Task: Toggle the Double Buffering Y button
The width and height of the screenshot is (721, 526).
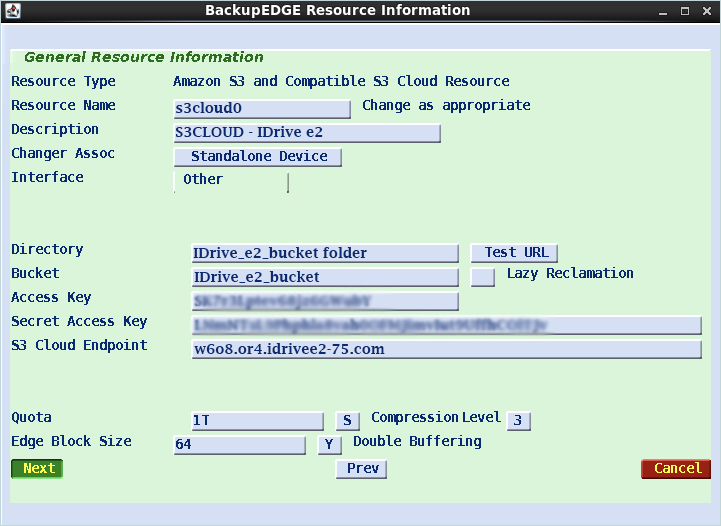Action: point(329,445)
